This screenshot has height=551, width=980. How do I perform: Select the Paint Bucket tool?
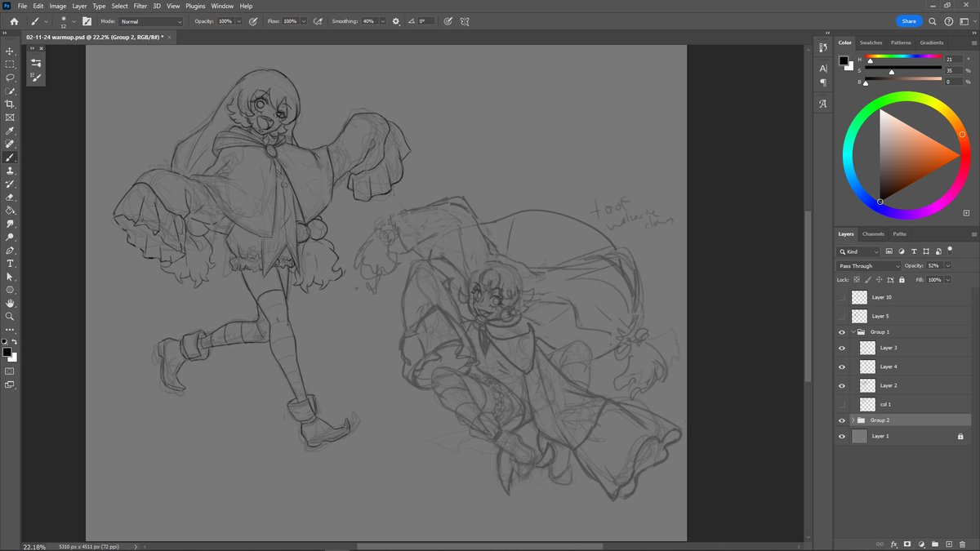[x=10, y=210]
